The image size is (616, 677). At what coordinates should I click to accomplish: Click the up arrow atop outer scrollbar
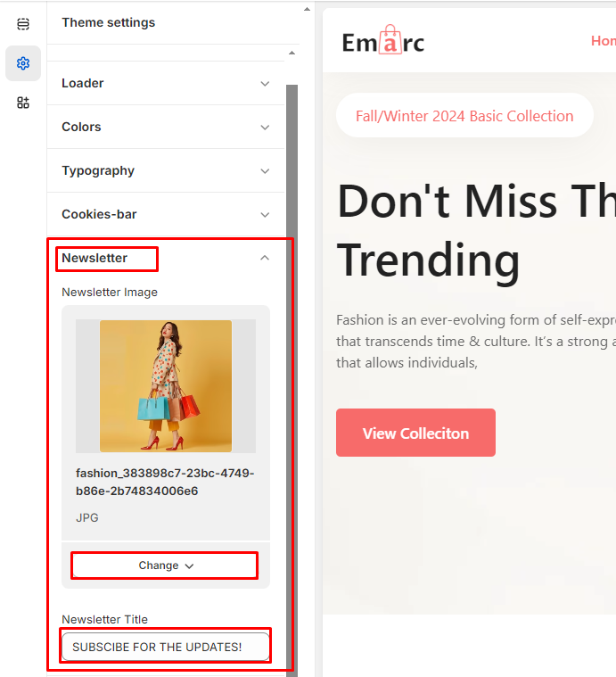pos(307,9)
